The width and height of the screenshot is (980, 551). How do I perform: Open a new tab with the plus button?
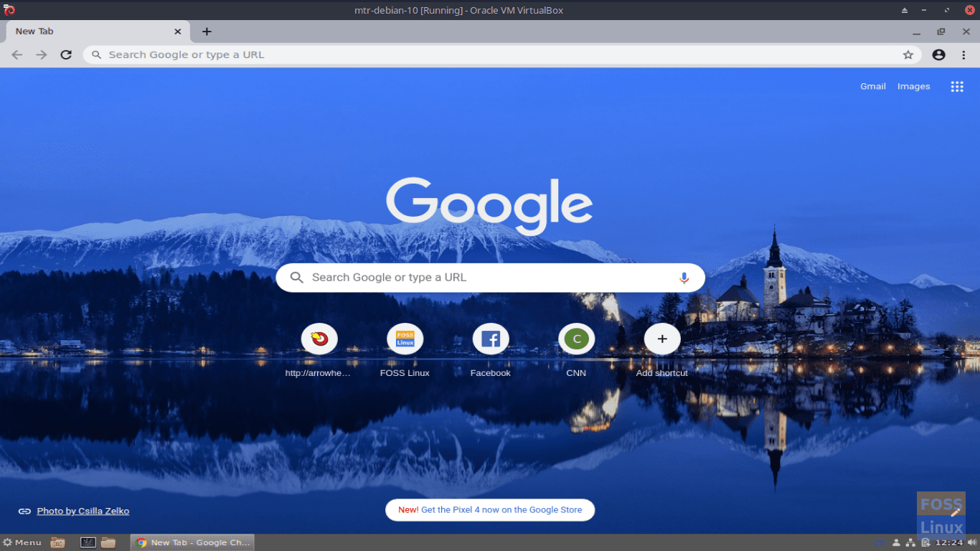click(207, 32)
